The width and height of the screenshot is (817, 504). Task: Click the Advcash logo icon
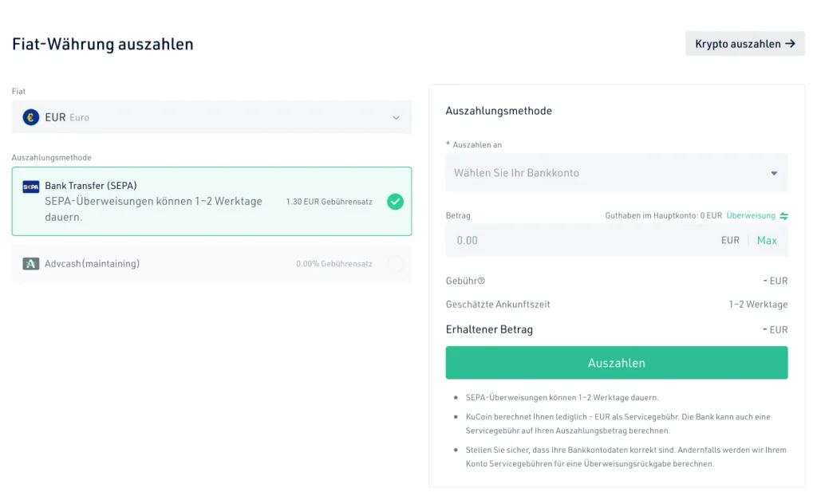pyautogui.click(x=31, y=264)
